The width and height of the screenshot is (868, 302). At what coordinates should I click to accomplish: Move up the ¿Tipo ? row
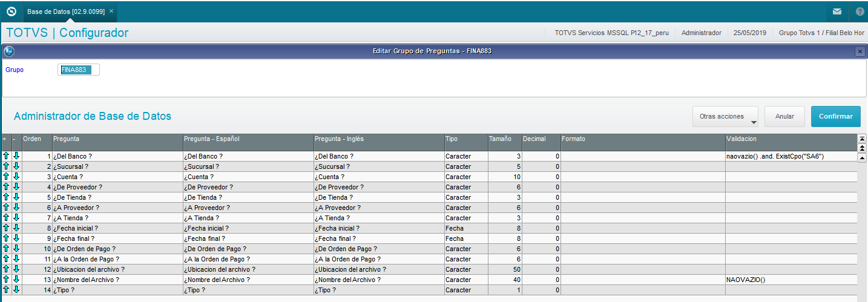pos(6,290)
